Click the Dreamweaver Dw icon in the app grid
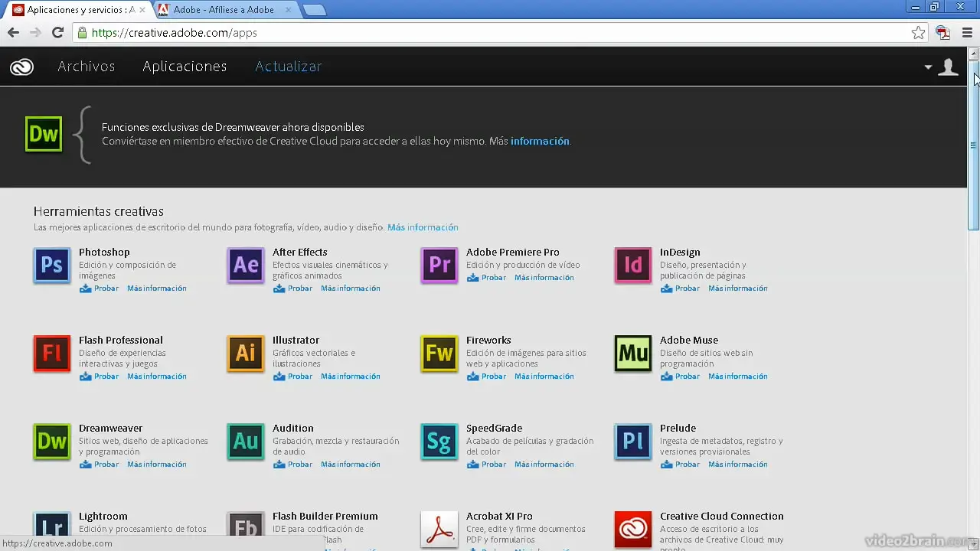The image size is (980, 551). pyautogui.click(x=52, y=441)
